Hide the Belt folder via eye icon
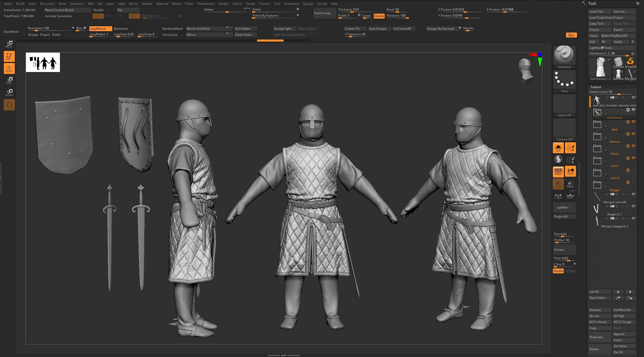Image resolution: width=644 pixels, height=357 pixels. coord(633,122)
